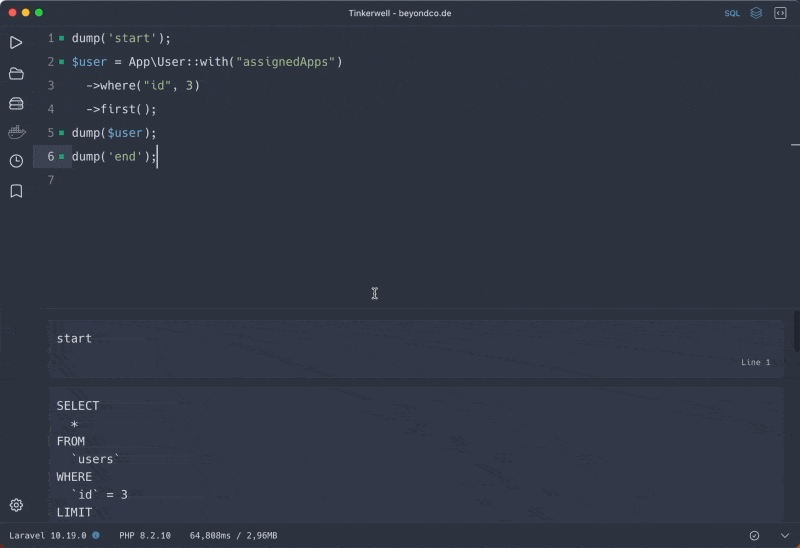Image resolution: width=800 pixels, height=548 pixels.
Task: Open the snippets bookmark icon
Action: [16, 191]
